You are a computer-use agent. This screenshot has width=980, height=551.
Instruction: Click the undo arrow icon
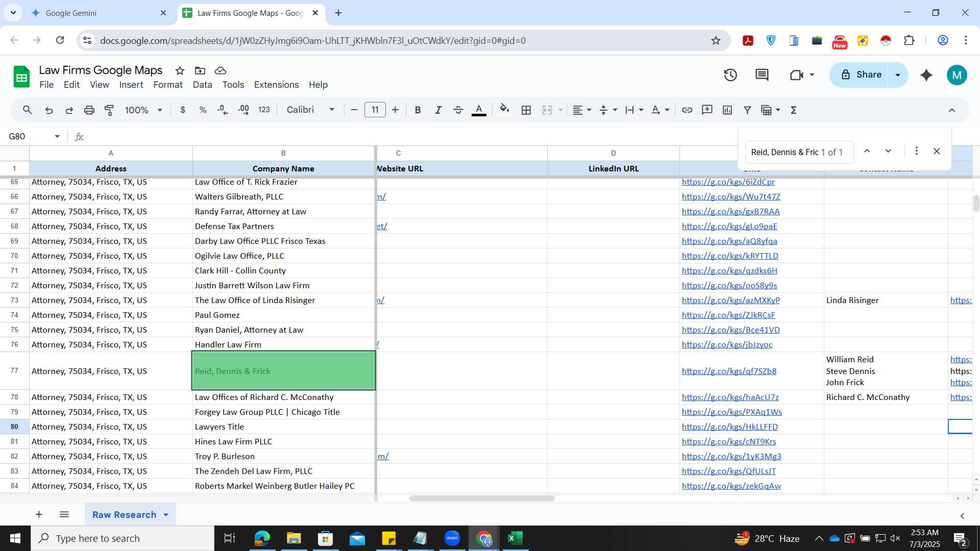click(49, 110)
